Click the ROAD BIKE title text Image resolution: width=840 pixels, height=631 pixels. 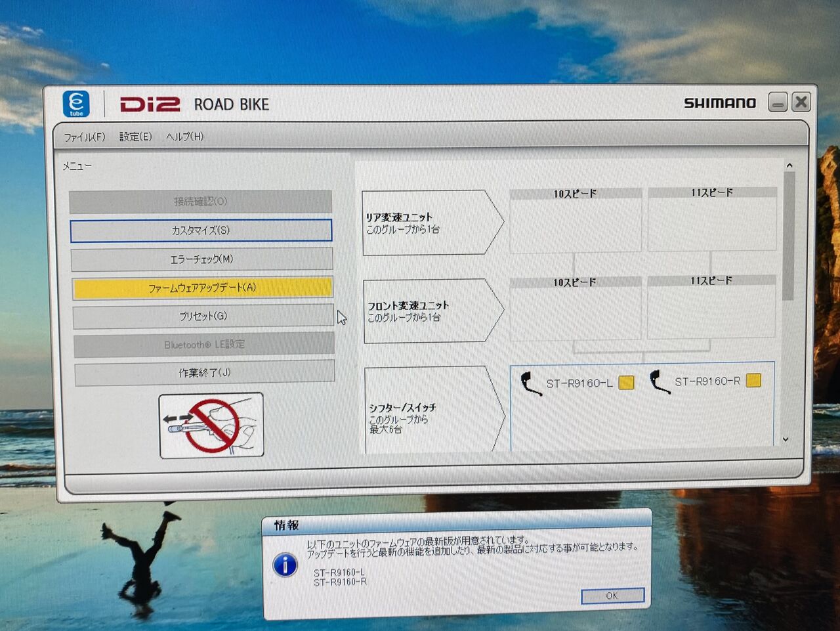coord(232,104)
